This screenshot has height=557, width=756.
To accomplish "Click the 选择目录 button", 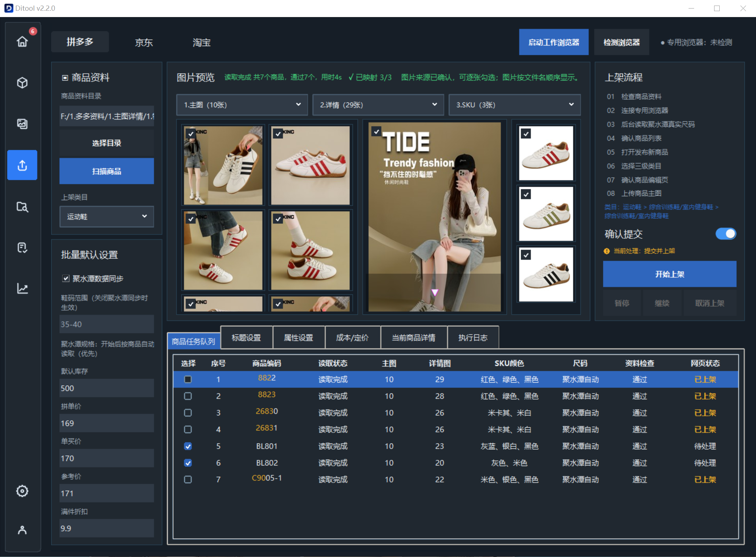I will click(107, 143).
